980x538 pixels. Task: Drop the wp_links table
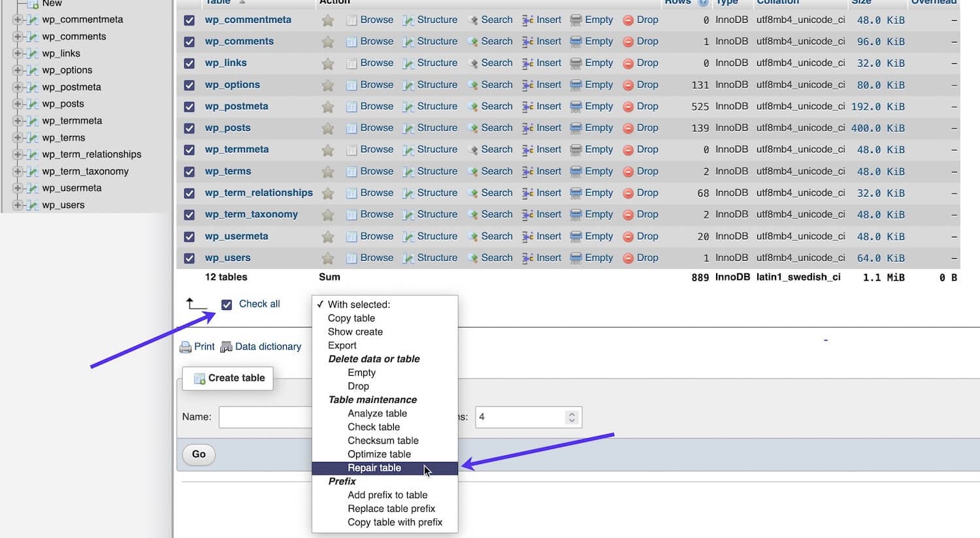(x=647, y=63)
